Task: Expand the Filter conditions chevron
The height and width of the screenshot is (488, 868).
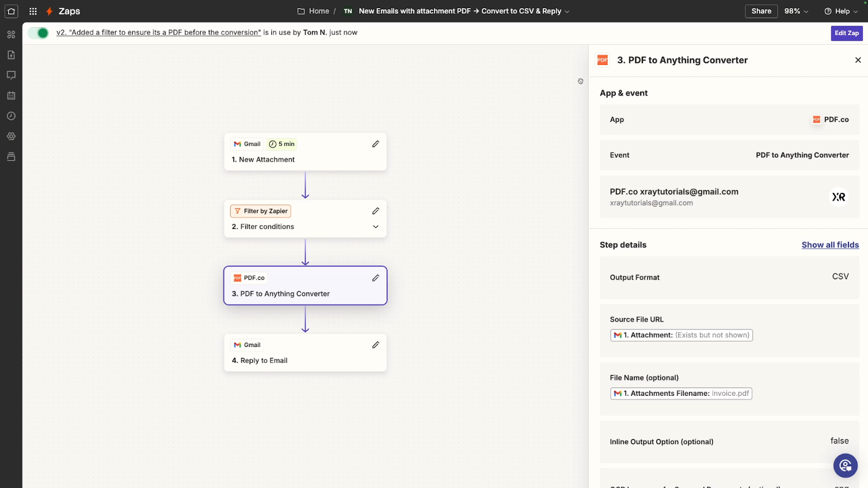Action: 375,227
